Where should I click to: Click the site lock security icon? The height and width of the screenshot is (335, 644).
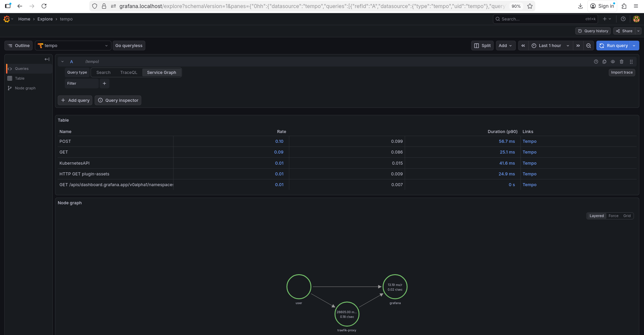[x=104, y=6]
